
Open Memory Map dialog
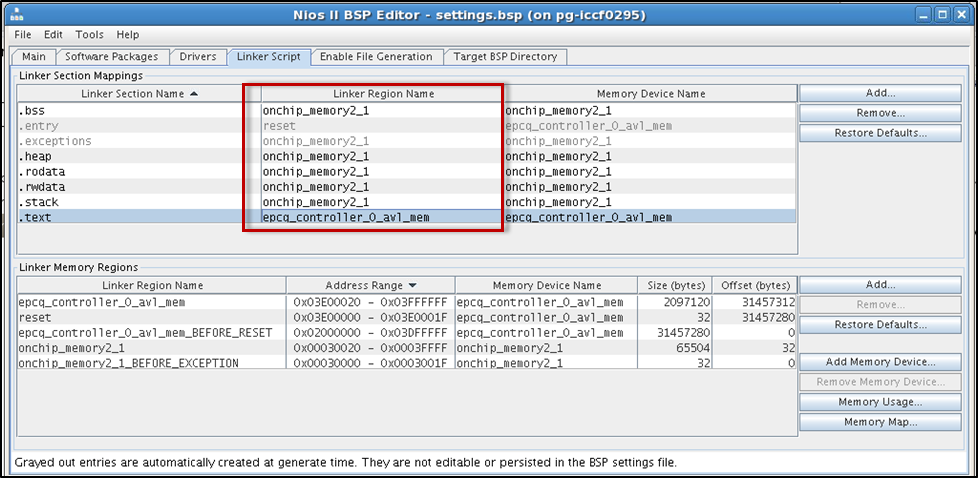[880, 422]
